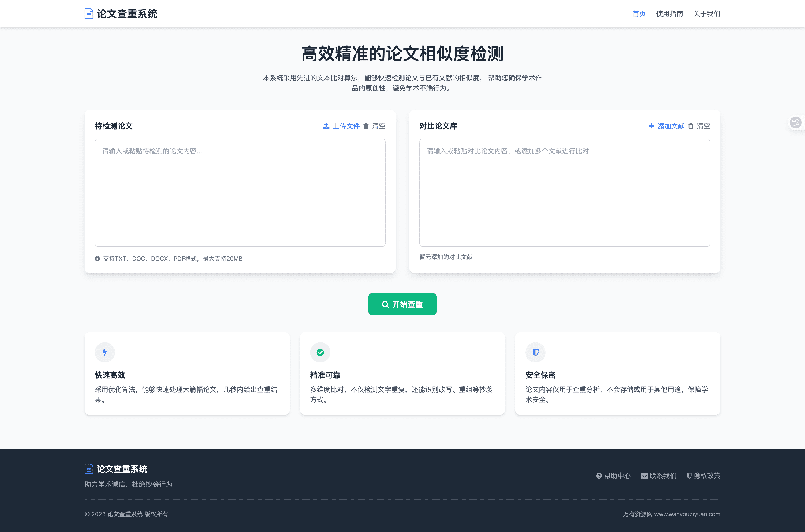Click the plus icon beside 添加文献
The width and height of the screenshot is (805, 532).
651,126
